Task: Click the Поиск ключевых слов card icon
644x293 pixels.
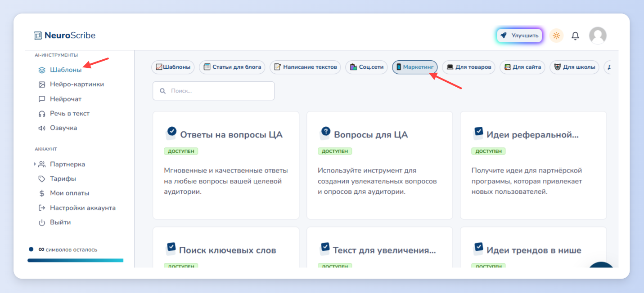Action: pos(171,248)
